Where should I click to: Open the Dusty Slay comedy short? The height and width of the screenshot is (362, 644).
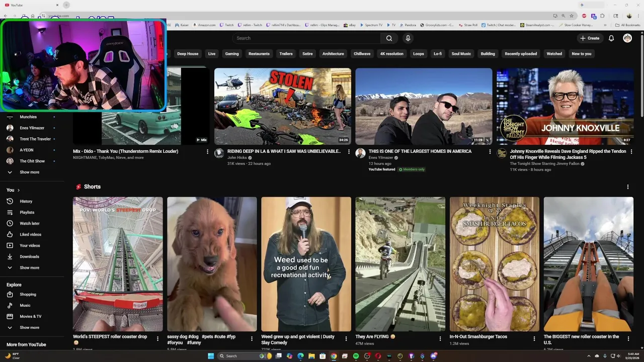click(306, 264)
